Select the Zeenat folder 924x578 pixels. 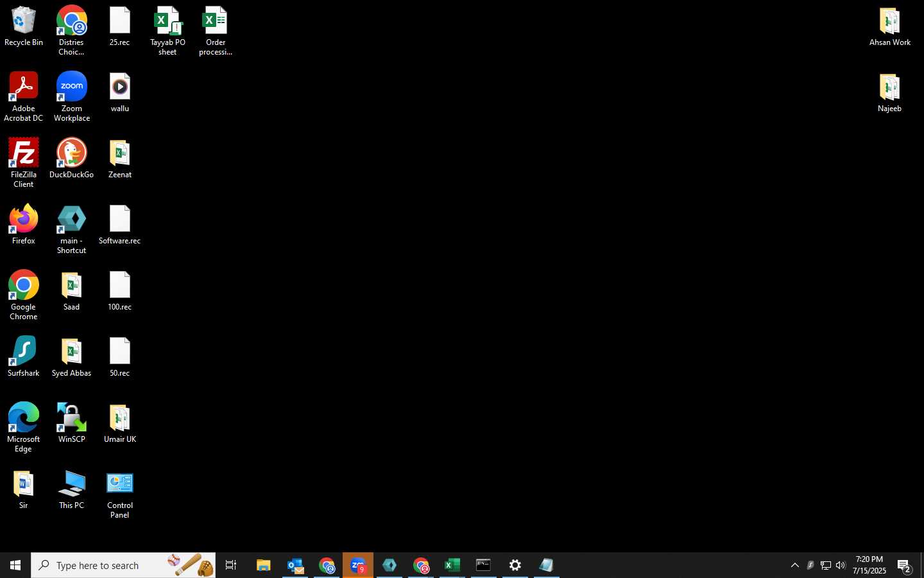(120, 159)
